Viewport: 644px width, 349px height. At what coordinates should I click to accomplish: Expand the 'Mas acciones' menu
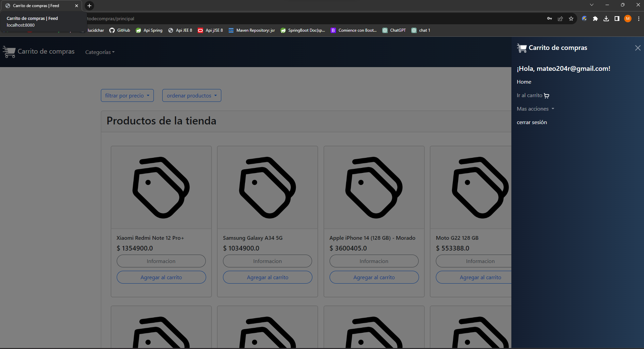click(x=535, y=109)
